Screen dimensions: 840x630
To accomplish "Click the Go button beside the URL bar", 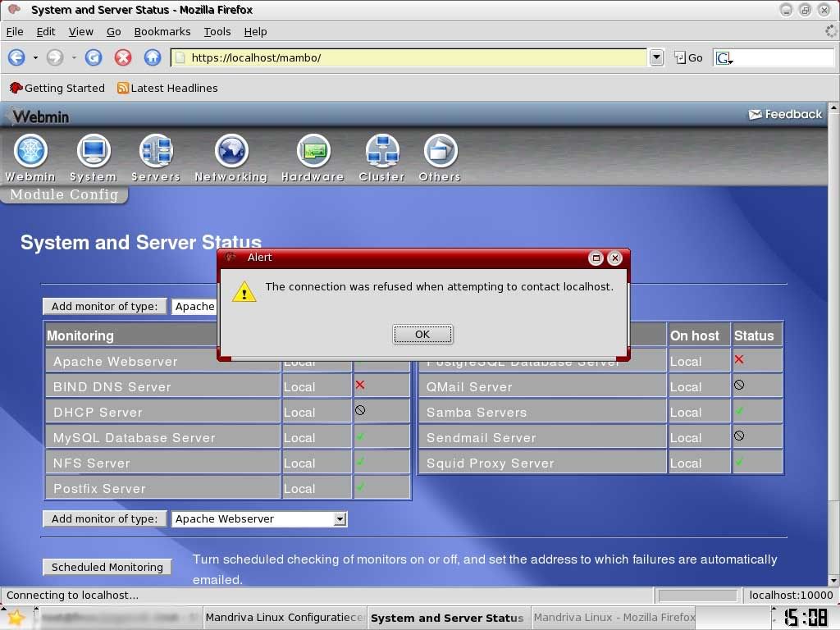I will tap(688, 58).
